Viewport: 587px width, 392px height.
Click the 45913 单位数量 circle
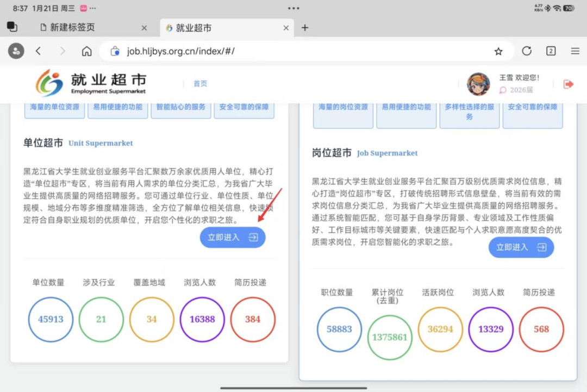(51, 320)
